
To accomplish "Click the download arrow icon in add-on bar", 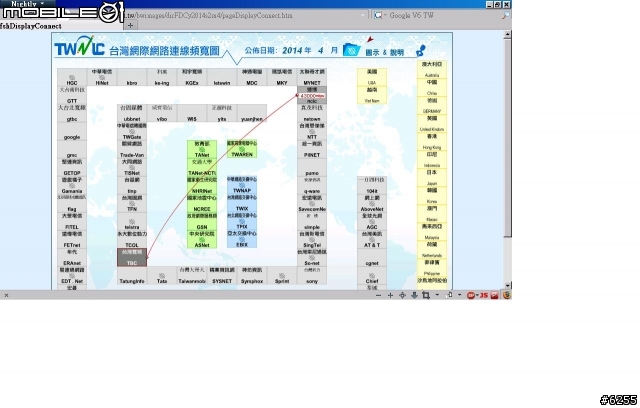I will (x=414, y=295).
